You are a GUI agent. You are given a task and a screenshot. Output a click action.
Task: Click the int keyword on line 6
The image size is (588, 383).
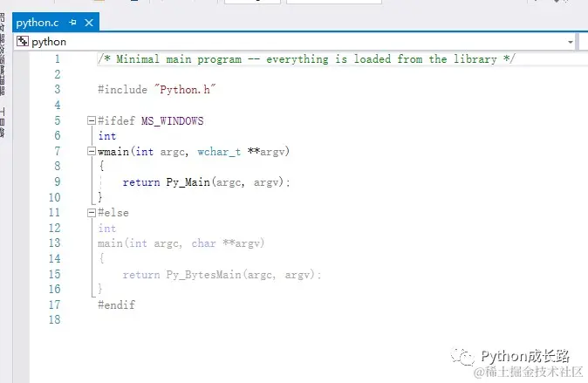pos(107,136)
